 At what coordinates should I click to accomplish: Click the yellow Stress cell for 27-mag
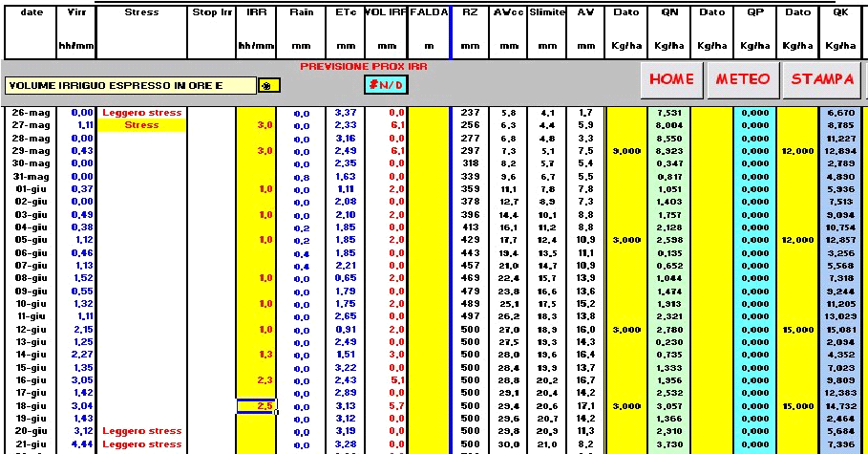click(x=141, y=125)
